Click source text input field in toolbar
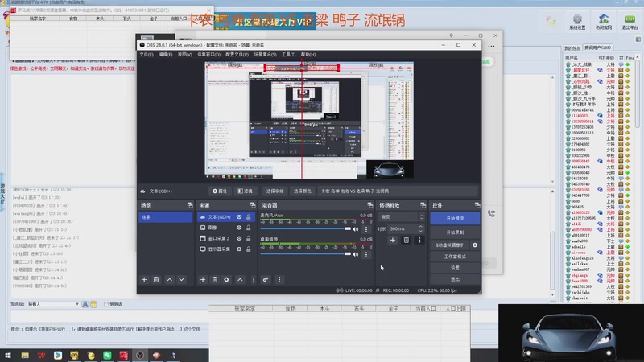Image resolution: width=644 pixels, height=362 pixels. (x=398, y=191)
